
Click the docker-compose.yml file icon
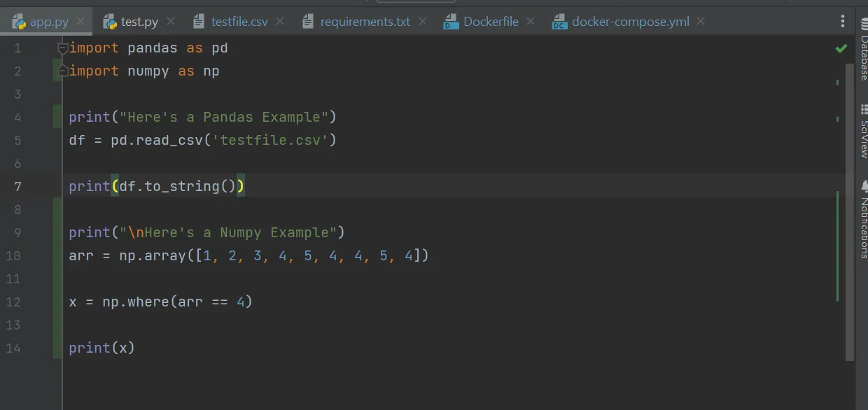(559, 22)
